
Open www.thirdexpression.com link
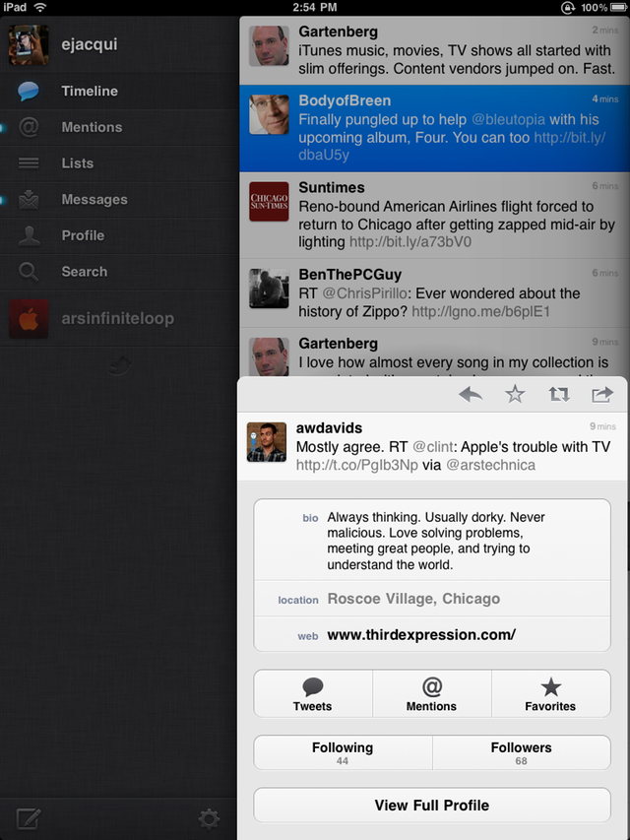click(x=421, y=635)
